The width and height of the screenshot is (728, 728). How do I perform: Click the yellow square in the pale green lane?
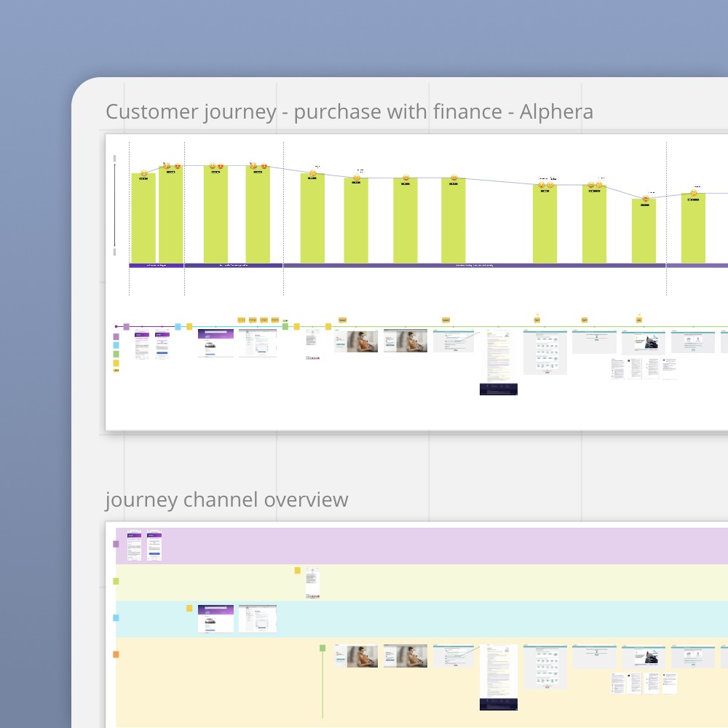(x=298, y=570)
